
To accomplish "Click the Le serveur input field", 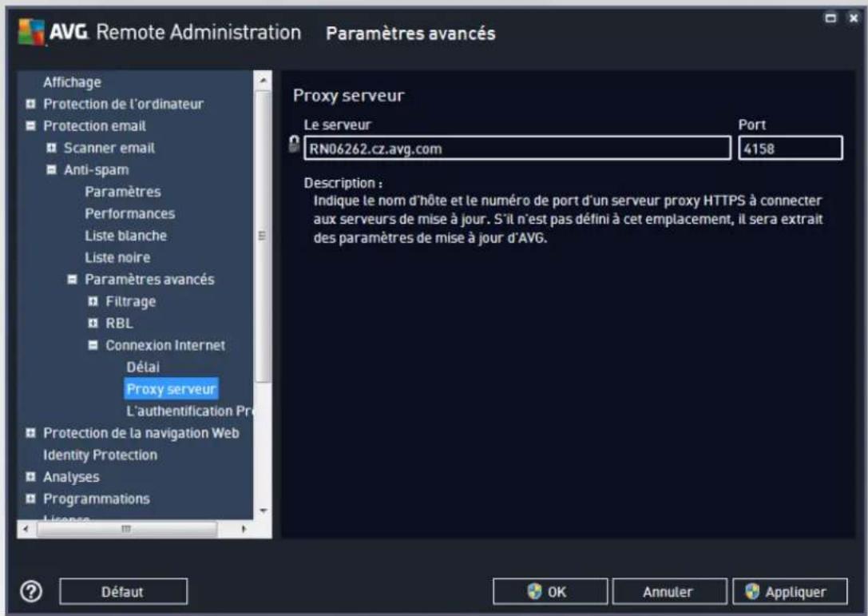I will point(517,149).
